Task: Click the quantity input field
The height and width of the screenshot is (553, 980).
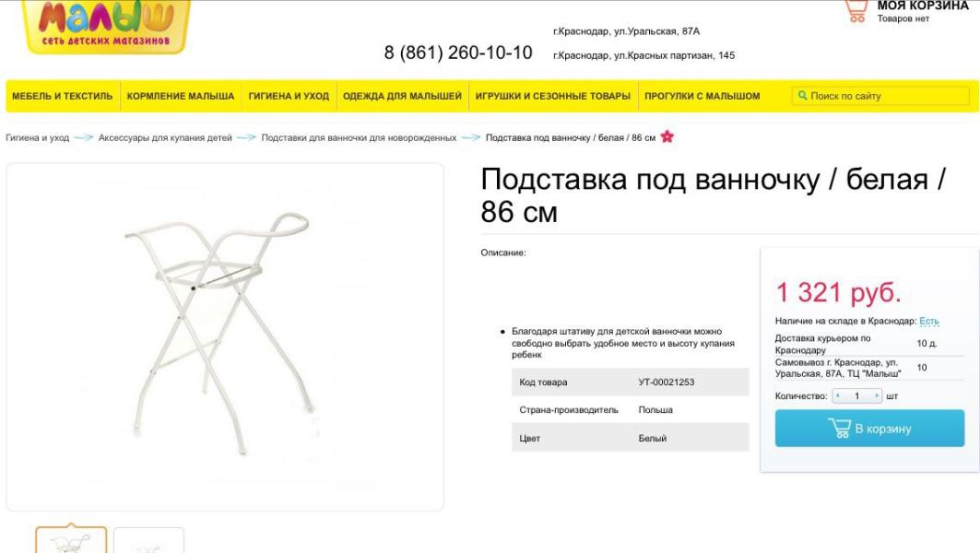Action: coord(856,395)
